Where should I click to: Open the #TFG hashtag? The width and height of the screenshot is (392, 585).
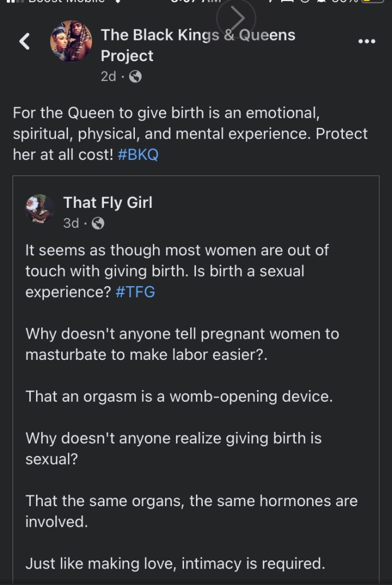point(135,292)
